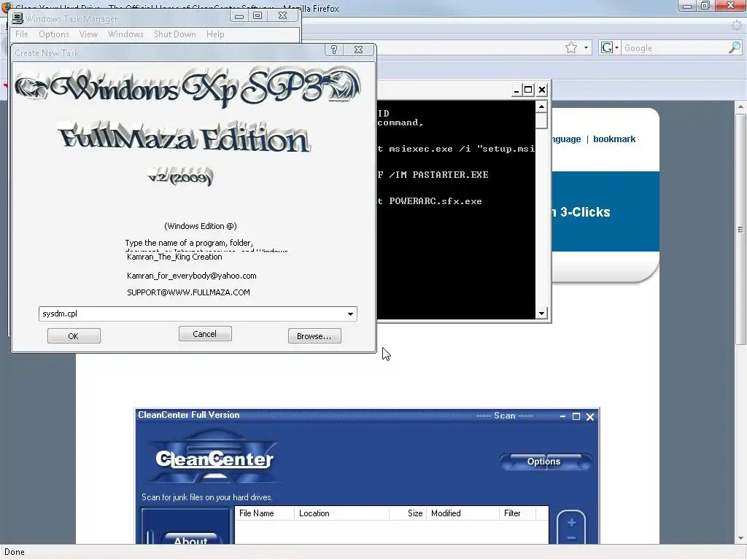Click the Done status bar text
The height and width of the screenshot is (560, 747).
[x=15, y=552]
